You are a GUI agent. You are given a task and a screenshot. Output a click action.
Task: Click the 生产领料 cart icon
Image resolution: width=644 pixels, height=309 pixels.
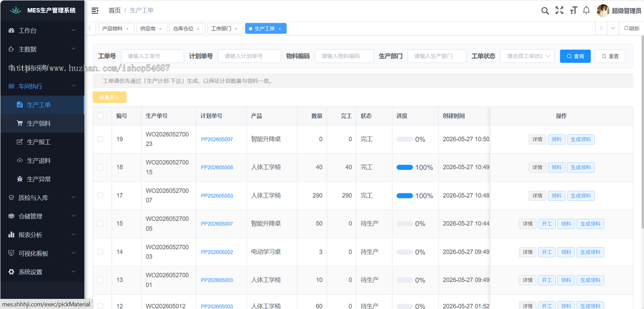[20, 123]
